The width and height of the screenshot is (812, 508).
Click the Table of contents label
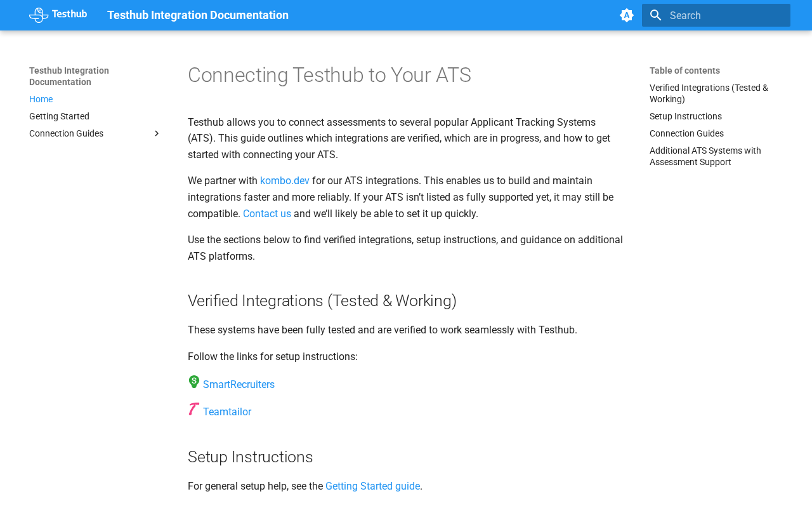coord(684,70)
